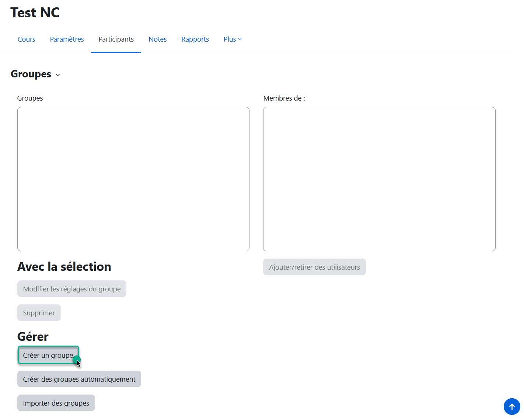Choose Créer des groupes automatiquement
The width and height of the screenshot is (524, 420).
[79, 379]
